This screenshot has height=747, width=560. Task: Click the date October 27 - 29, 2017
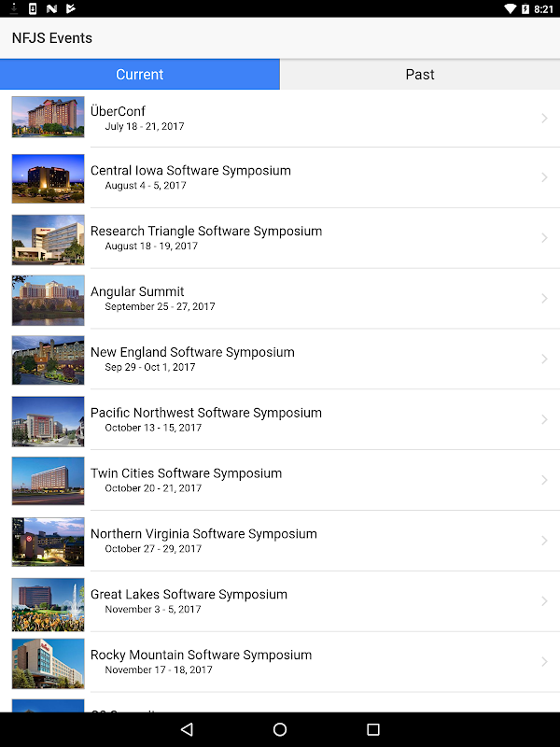point(153,548)
